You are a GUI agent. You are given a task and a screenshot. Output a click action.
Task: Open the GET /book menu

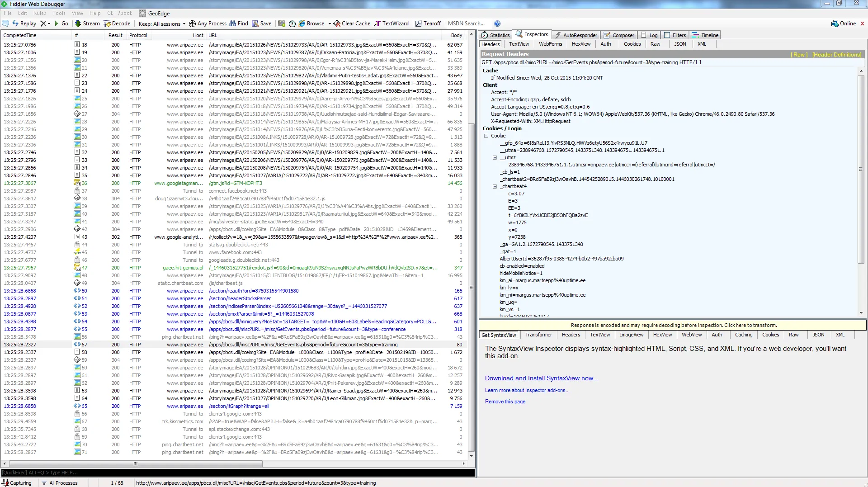(x=120, y=13)
